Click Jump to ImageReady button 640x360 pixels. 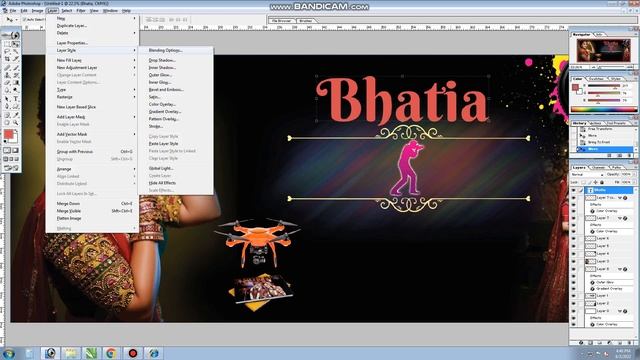(x=11, y=167)
